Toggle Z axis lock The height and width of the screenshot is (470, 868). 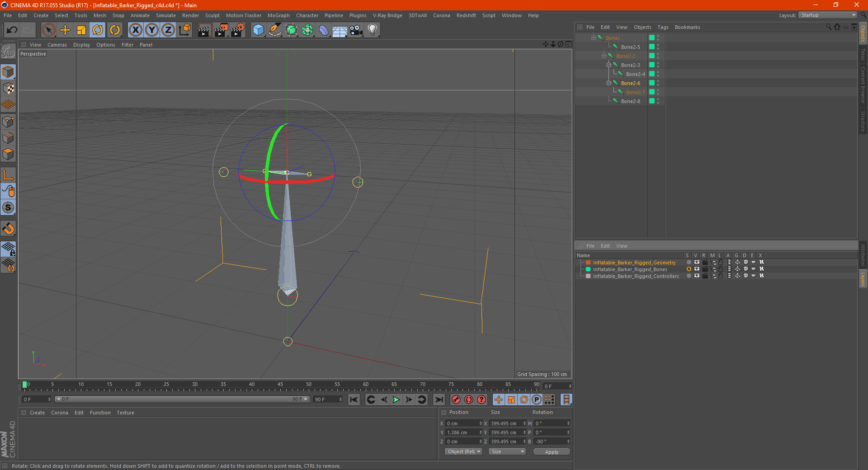point(168,30)
